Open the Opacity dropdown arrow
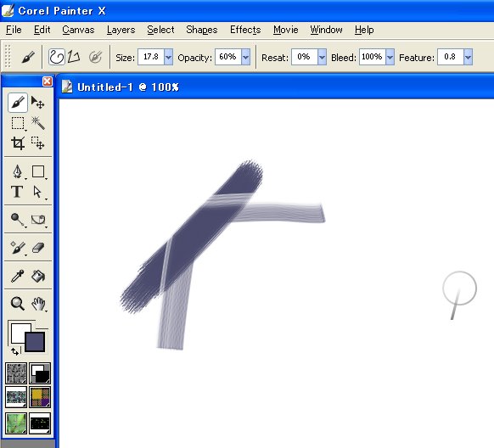 (x=246, y=58)
